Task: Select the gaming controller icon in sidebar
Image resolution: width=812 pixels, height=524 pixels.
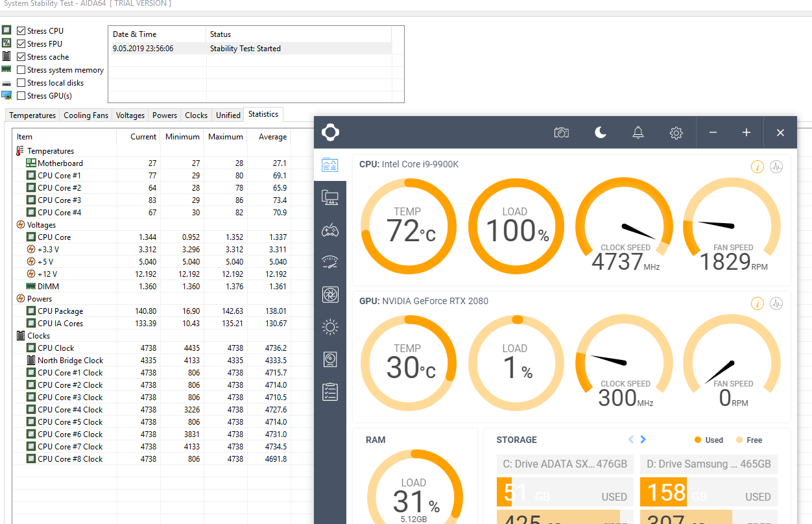Action: pos(330,230)
